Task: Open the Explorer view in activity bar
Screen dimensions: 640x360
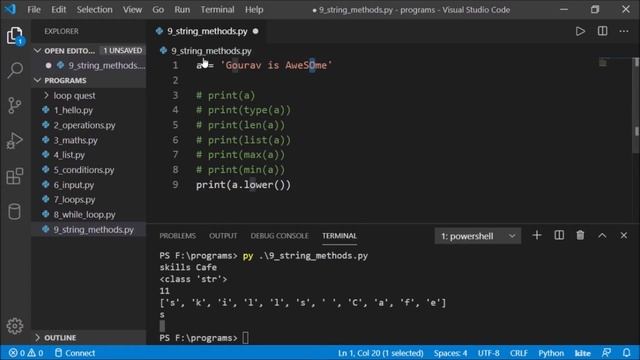Action: pos(15,36)
